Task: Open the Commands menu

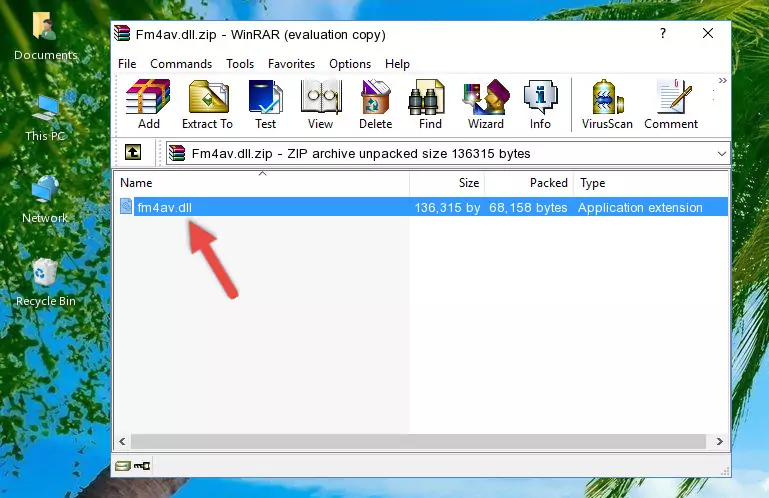Action: [x=181, y=64]
